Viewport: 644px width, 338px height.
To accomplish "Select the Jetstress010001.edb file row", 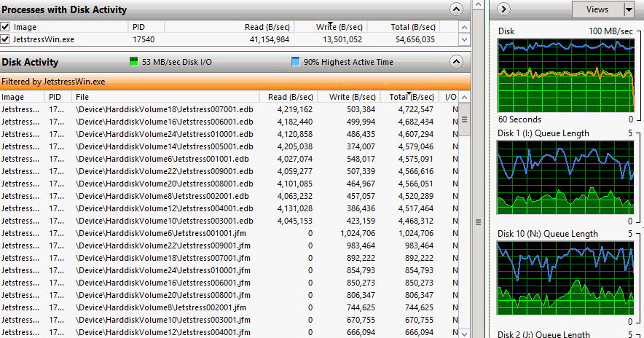I will pyautogui.click(x=229, y=134).
